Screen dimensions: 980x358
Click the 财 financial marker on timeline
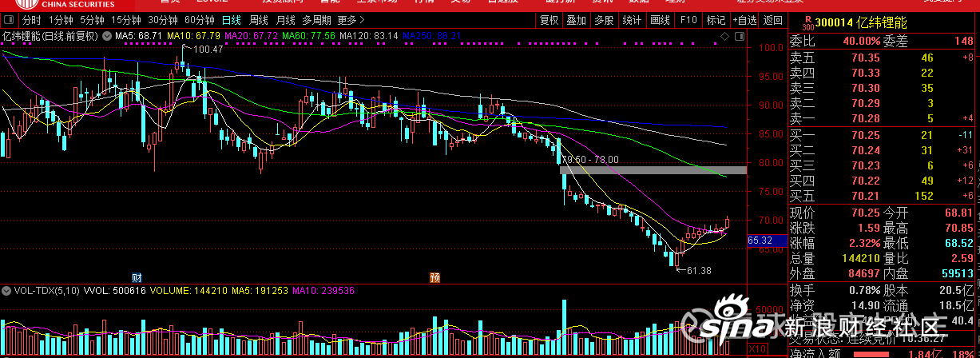tap(136, 277)
